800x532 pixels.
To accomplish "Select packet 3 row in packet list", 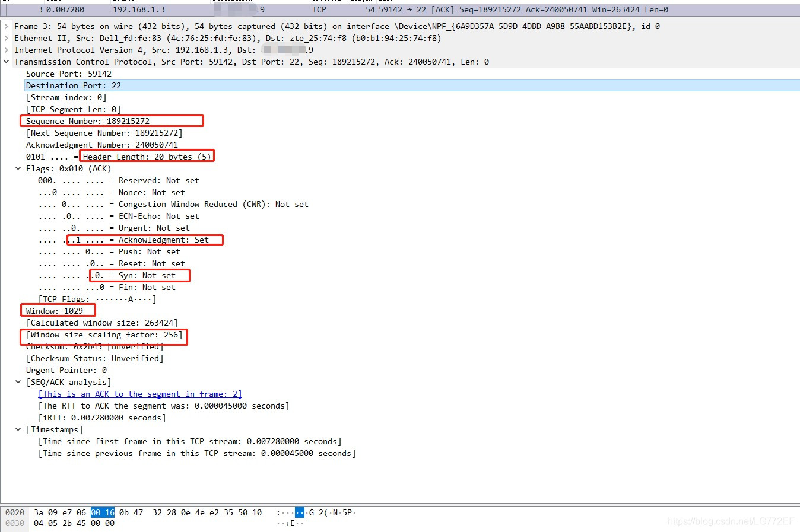I will pyautogui.click(x=400, y=9).
